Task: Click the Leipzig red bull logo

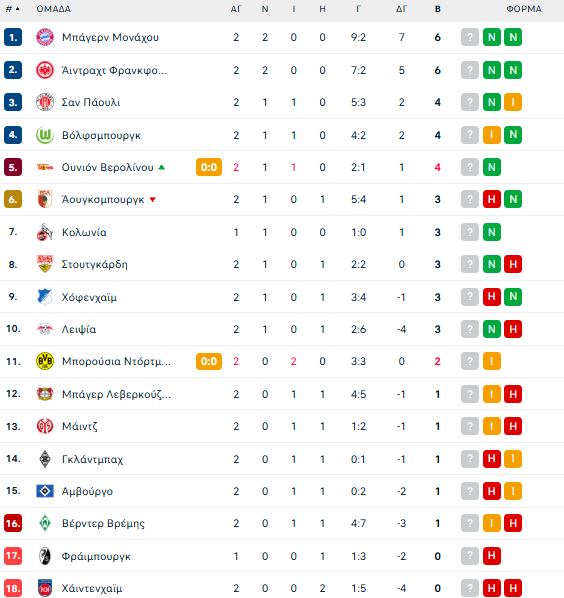Action: (45, 329)
